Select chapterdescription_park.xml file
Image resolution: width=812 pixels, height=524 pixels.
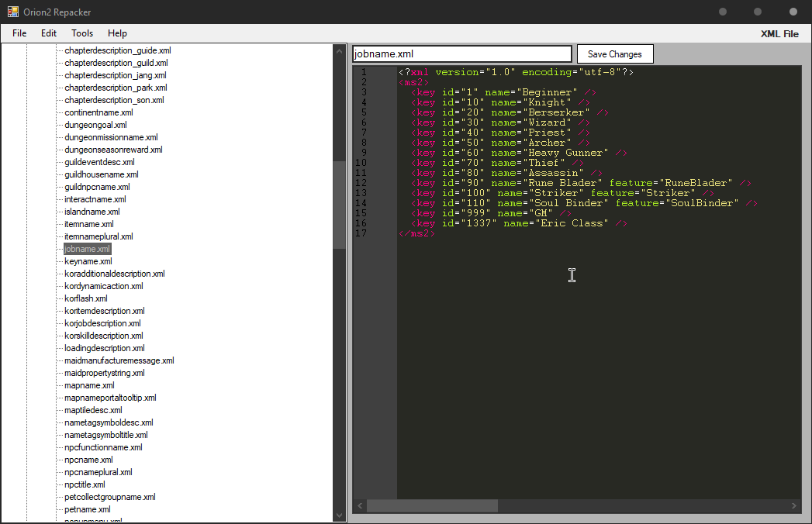[x=116, y=88]
